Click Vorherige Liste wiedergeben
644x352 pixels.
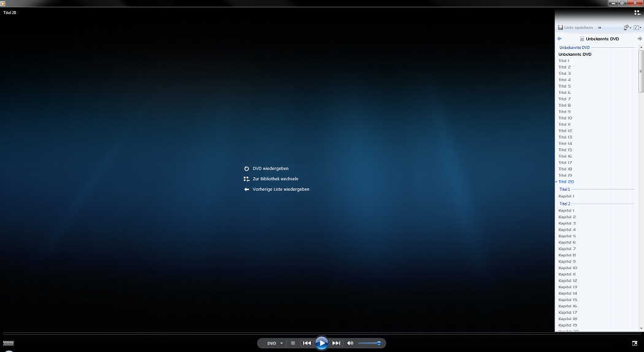click(280, 189)
